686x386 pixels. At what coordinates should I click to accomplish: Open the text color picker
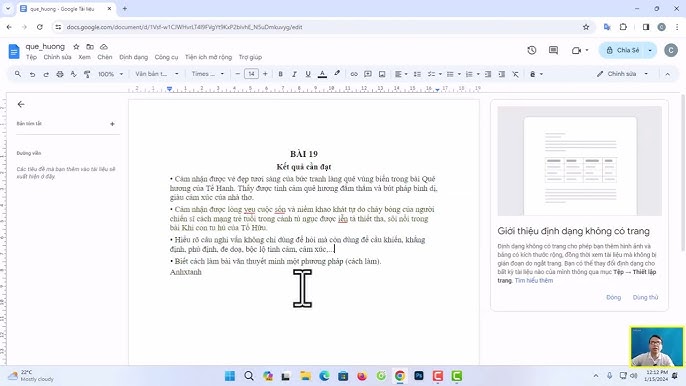tap(322, 74)
